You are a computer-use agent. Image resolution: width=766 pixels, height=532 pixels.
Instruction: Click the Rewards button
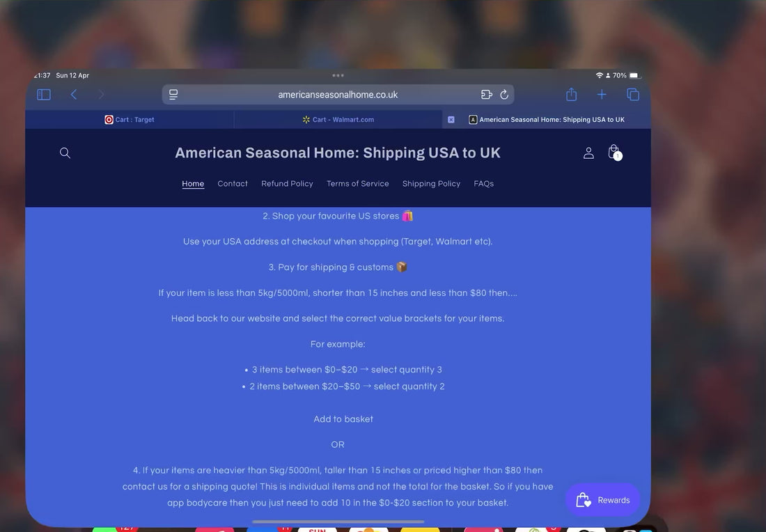(603, 500)
